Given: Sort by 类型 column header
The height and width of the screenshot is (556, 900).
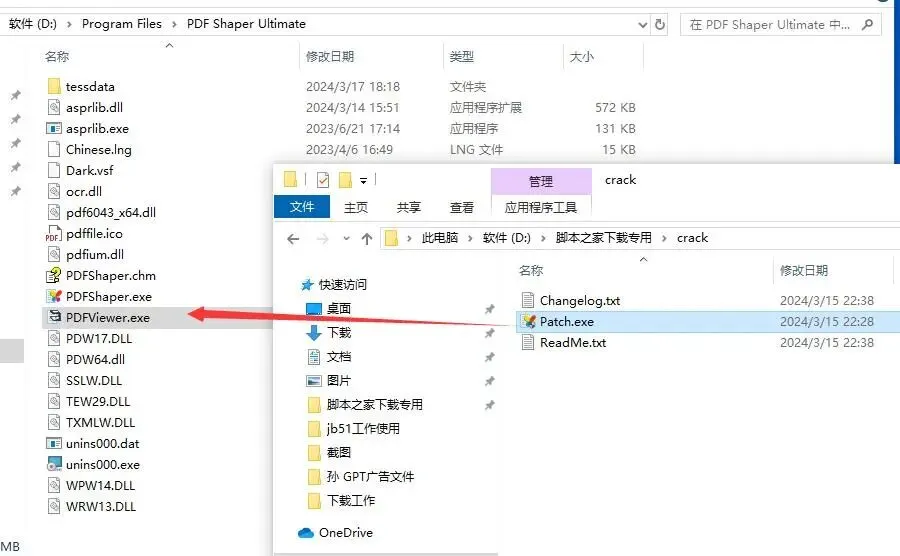Looking at the screenshot, I should [461, 56].
